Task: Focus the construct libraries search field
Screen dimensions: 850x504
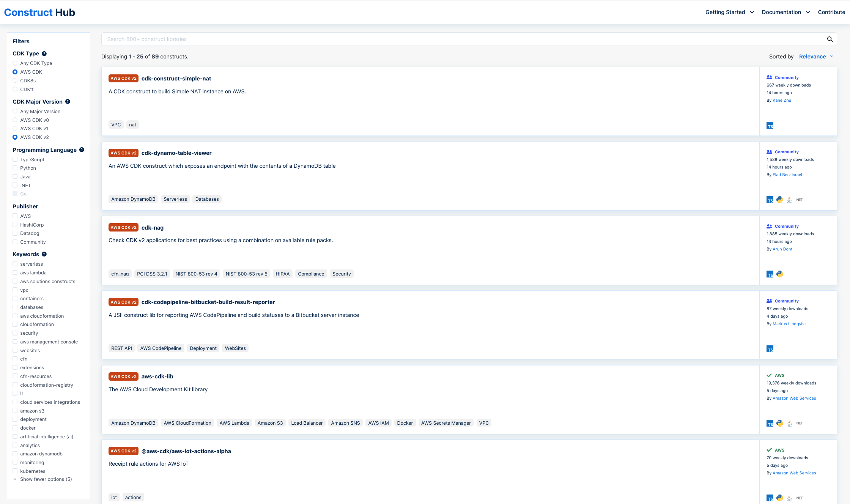Action: click(455, 39)
